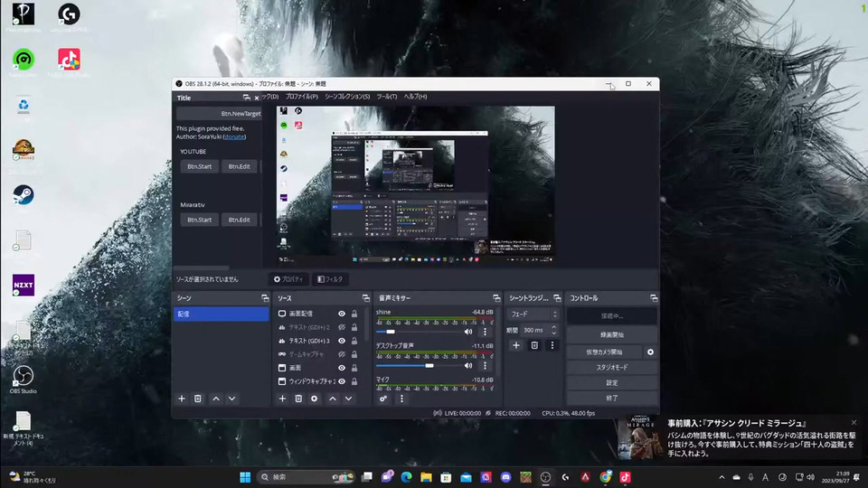The width and height of the screenshot is (868, 488).
Task: Toggle lock on ゲームキャプチャ source
Action: pos(354,354)
